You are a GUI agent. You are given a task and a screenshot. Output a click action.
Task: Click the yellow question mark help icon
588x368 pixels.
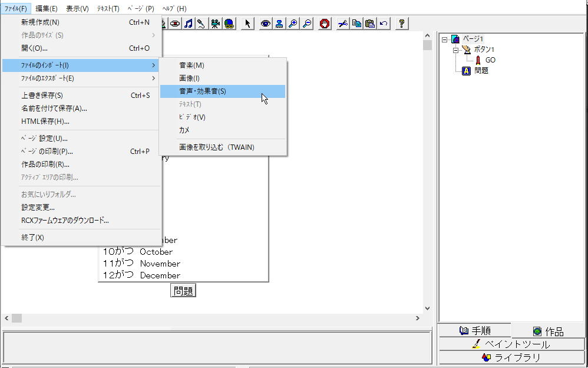pyautogui.click(x=402, y=24)
